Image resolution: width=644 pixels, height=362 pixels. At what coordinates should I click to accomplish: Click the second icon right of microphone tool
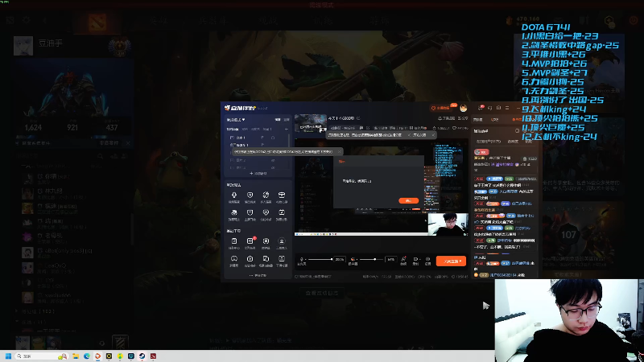coord(266,195)
